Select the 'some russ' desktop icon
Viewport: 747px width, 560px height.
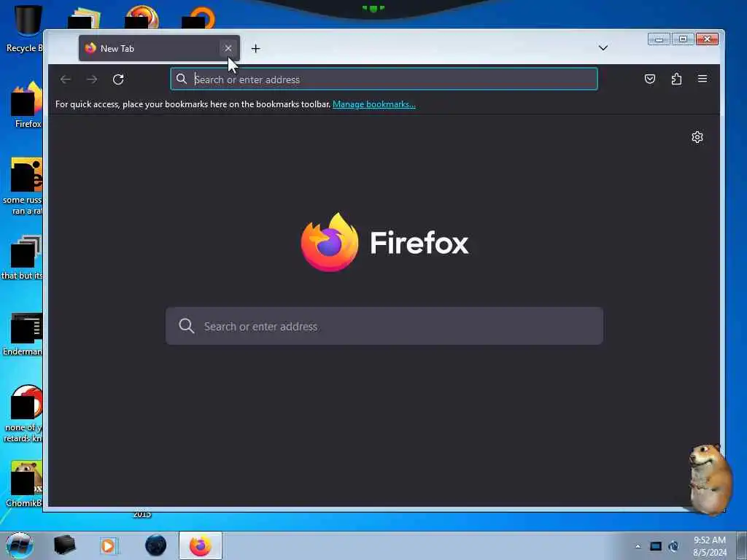(x=23, y=187)
